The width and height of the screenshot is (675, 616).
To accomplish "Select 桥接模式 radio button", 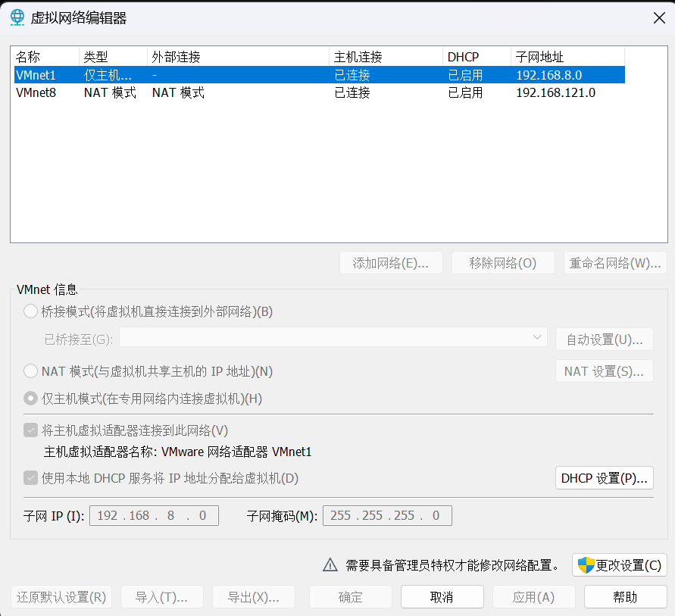I will (x=30, y=311).
